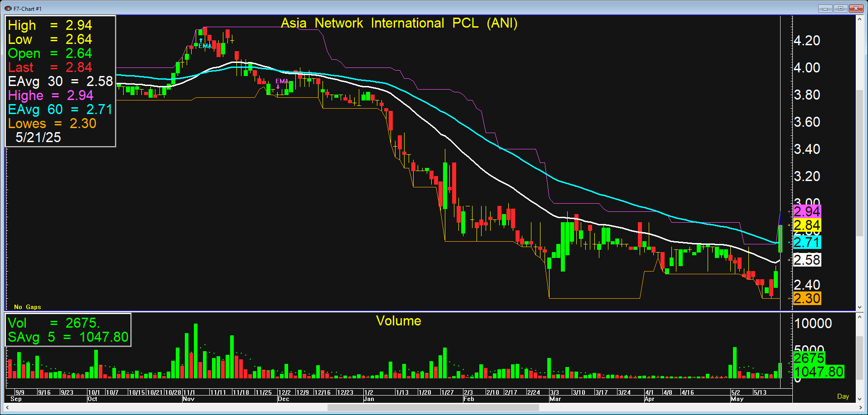Click the 10000 volume axis label
This screenshot has width=868, height=415.
(x=813, y=323)
